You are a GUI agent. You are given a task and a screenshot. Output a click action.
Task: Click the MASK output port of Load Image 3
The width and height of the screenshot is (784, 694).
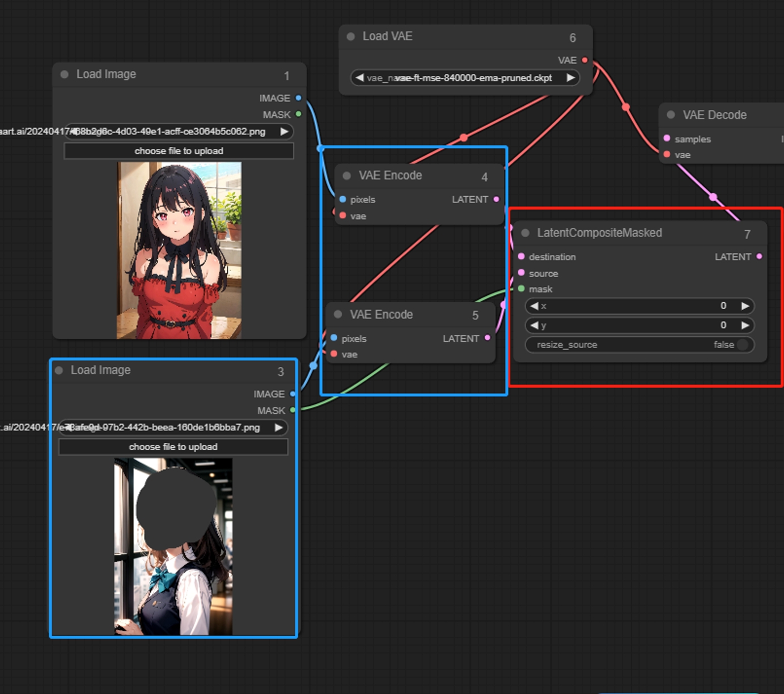pyautogui.click(x=293, y=410)
